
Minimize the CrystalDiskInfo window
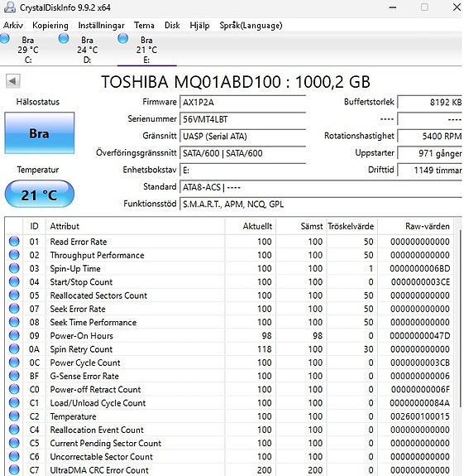pyautogui.click(x=393, y=7)
